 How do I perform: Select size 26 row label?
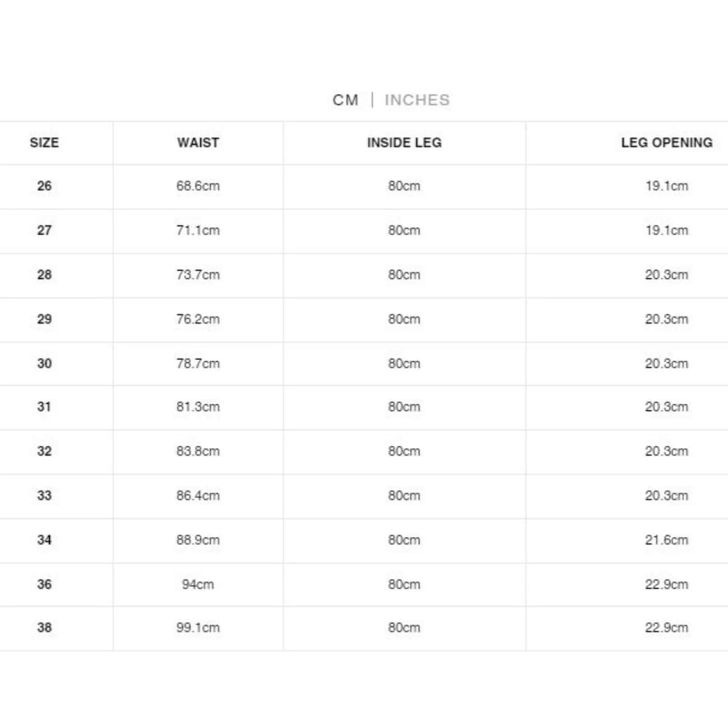[x=44, y=186]
